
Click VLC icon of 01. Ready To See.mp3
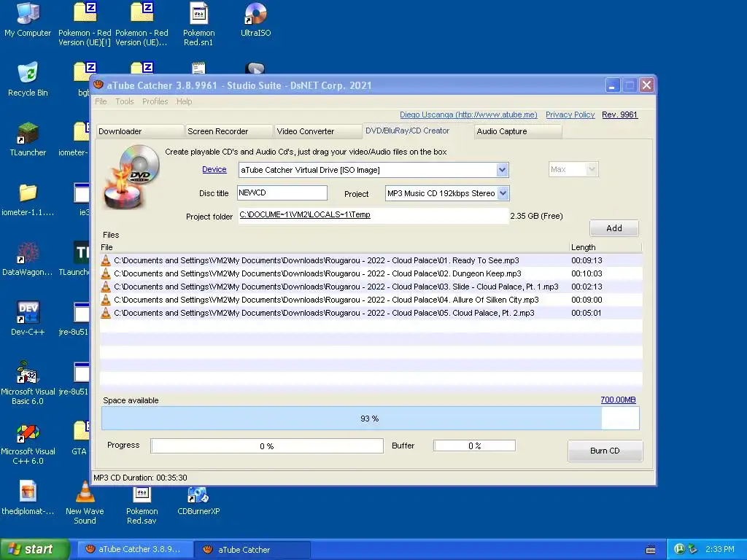(106, 260)
